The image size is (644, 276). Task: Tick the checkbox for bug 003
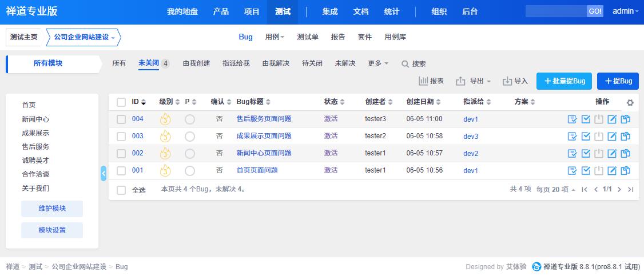(121, 137)
